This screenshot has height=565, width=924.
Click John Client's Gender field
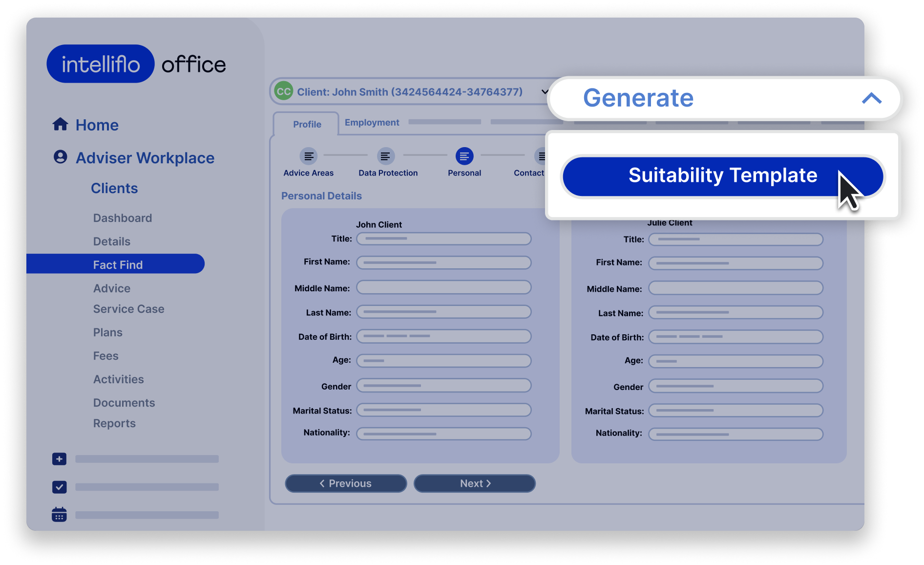444,386
